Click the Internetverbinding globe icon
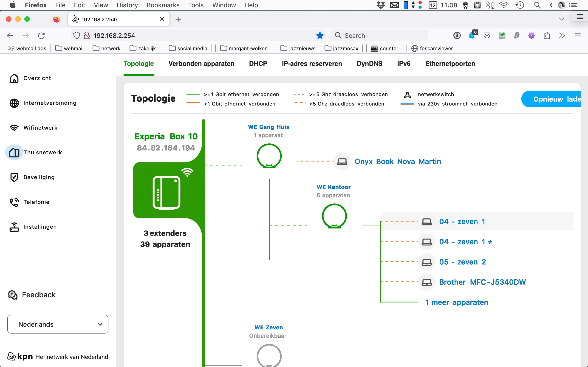 [x=14, y=103]
